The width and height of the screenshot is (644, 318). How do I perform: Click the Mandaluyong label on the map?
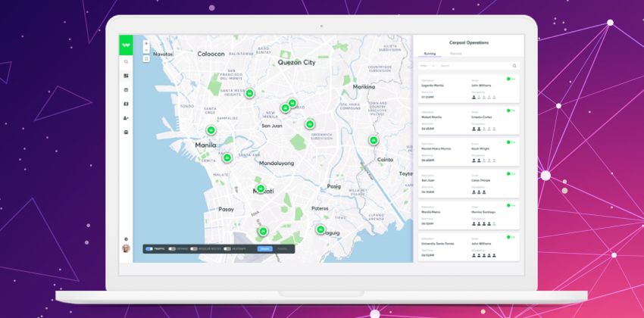[x=278, y=164]
